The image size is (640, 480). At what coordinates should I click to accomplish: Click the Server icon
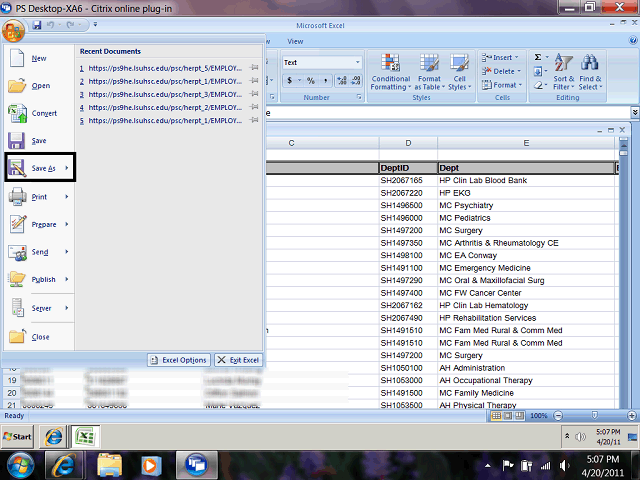[18, 308]
